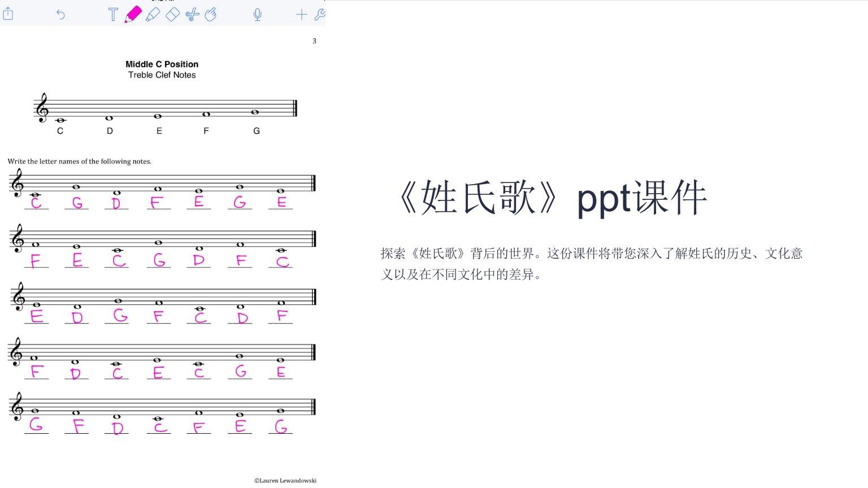Screen dimensions: 868x488
Task: Select the Scissors cut tool
Action: (x=192, y=15)
